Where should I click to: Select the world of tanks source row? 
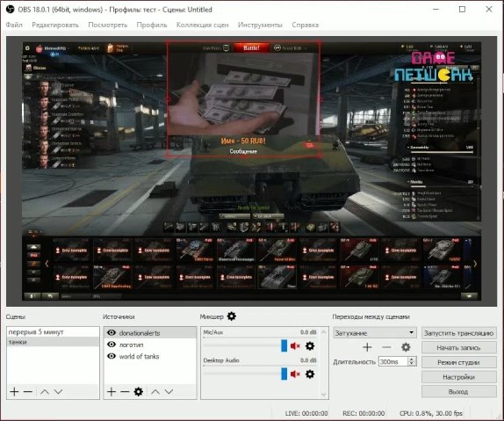150,356
